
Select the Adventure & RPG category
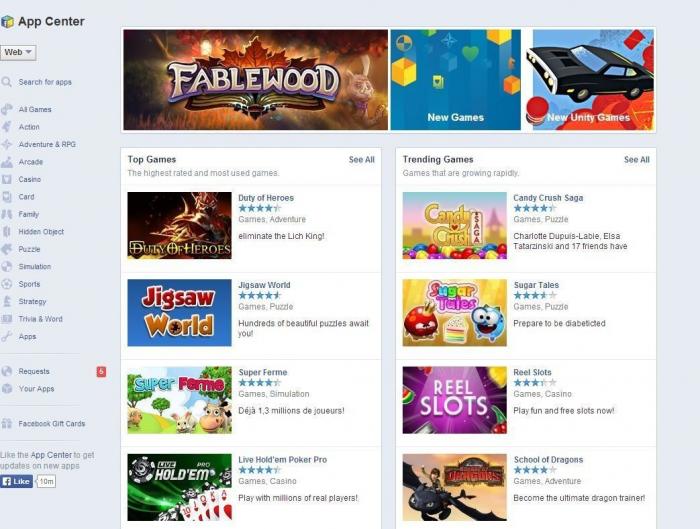pyautogui.click(x=47, y=144)
